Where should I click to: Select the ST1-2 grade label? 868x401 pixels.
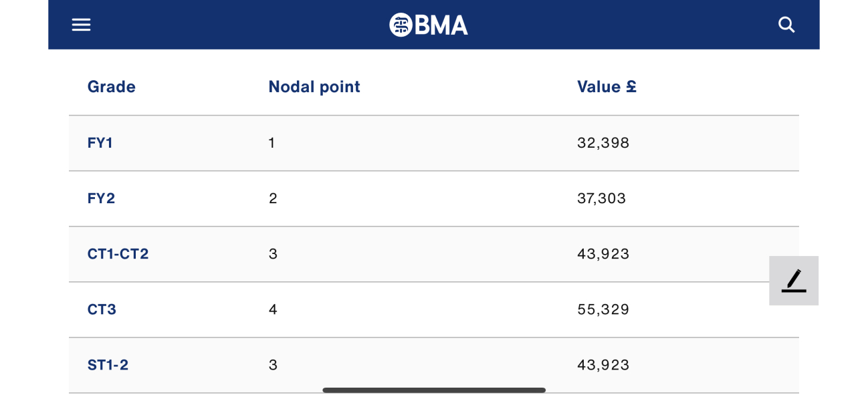pos(108,365)
